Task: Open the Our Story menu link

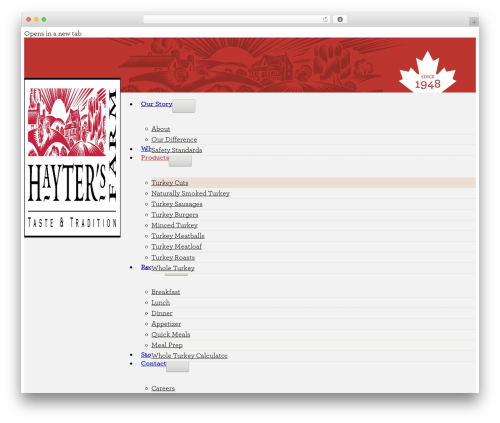Action: pyautogui.click(x=156, y=104)
